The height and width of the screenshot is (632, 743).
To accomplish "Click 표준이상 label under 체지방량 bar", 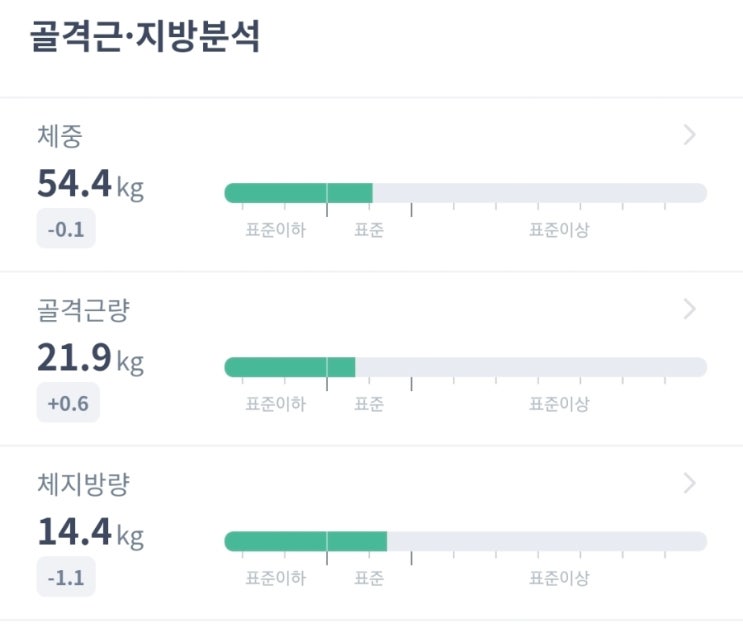I will pyautogui.click(x=559, y=579).
